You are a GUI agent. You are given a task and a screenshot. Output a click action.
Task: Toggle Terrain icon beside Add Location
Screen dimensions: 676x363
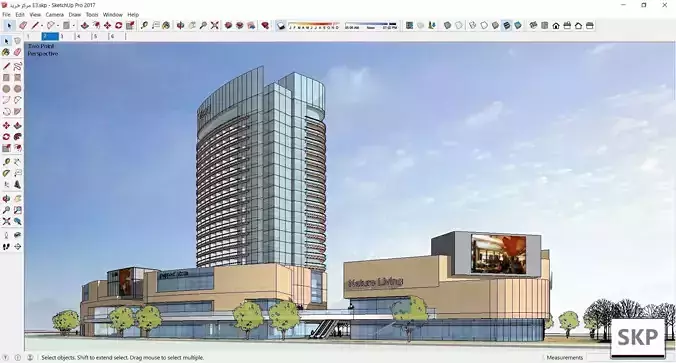[420, 26]
